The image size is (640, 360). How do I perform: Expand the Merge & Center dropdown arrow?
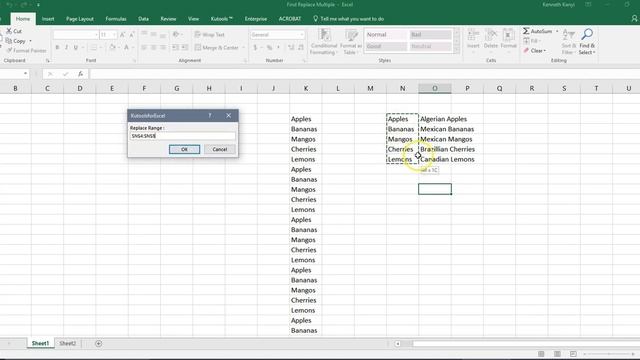pos(244,48)
